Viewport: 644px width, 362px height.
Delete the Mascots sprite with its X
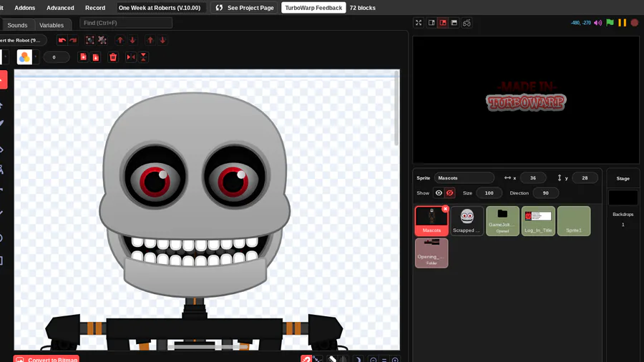[x=445, y=209]
